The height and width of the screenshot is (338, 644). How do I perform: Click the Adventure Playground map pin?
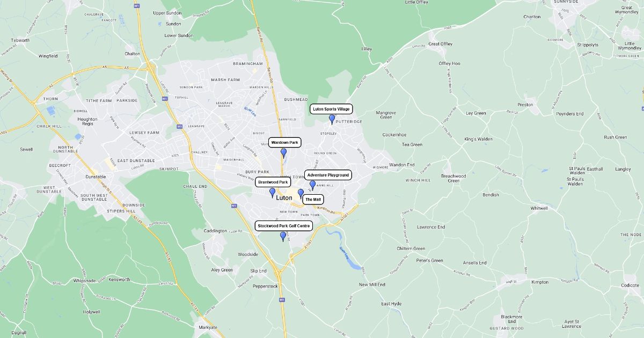[x=312, y=185]
